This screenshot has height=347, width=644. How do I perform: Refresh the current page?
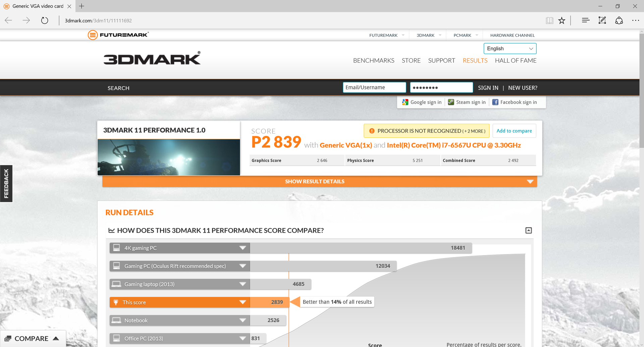coord(44,20)
